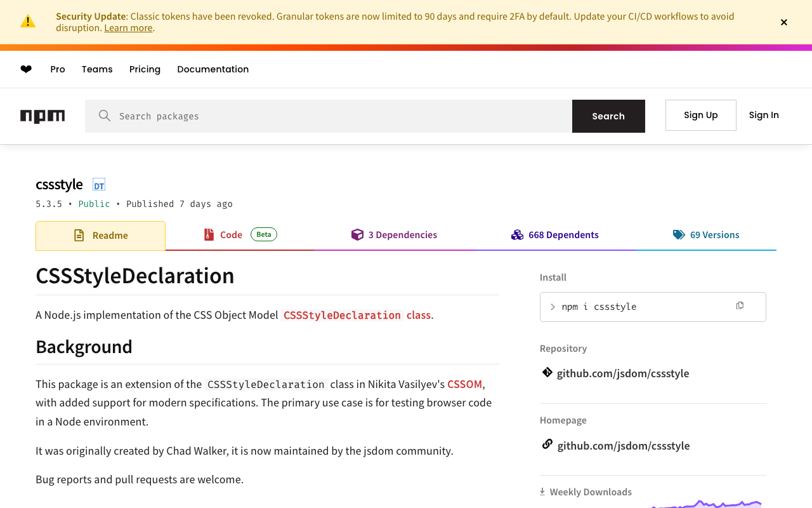
Task: Click the git repository icon
Action: [x=547, y=373]
